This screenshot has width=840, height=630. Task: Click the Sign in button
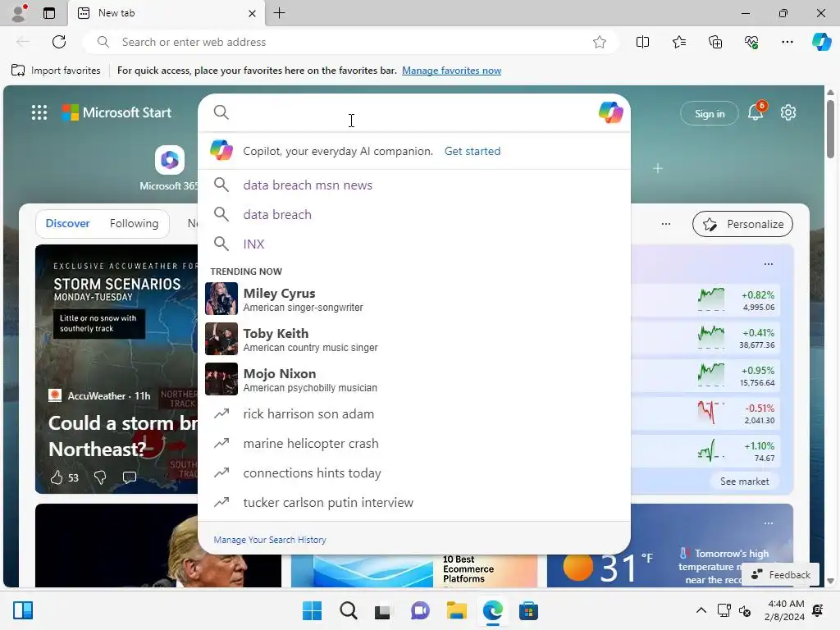(710, 113)
